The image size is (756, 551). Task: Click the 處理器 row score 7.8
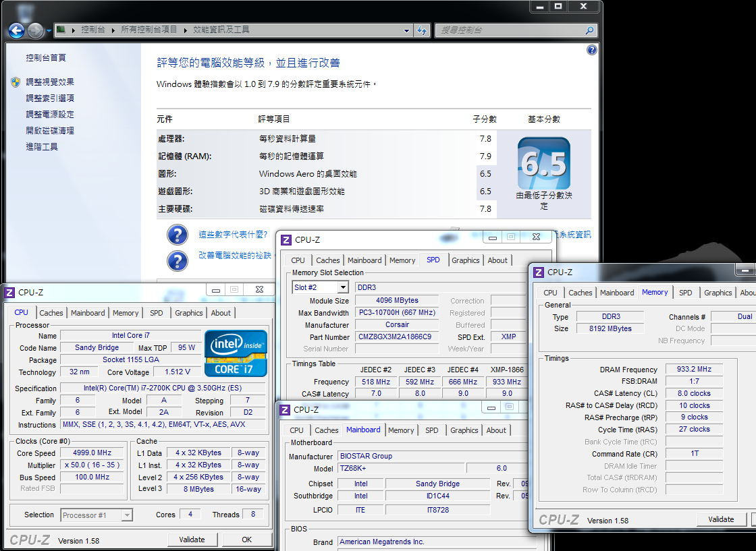click(x=485, y=139)
